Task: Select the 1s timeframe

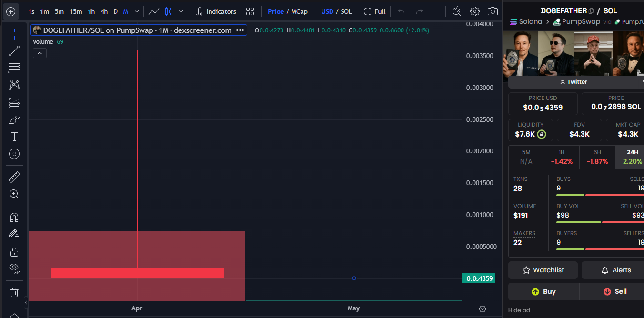Action: click(x=31, y=11)
